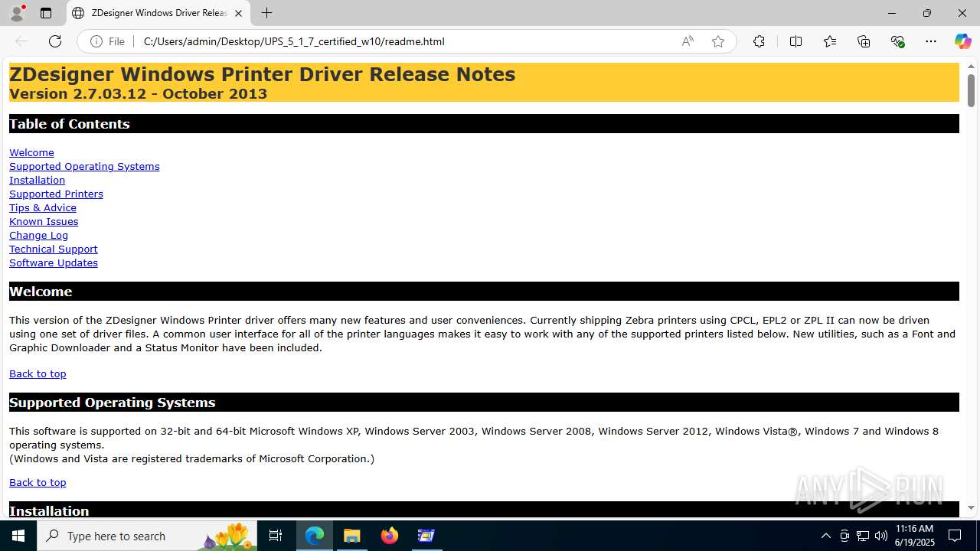Screen dimensions: 980x551
Task: Click the black 'Supported Operating Systems' section heading
Action: pos(484,403)
